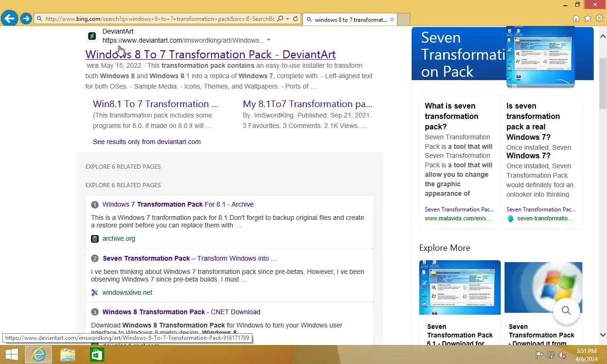This screenshot has height=364, width=607.
Task: Open Action Center flag tray icon
Action: [539, 355]
